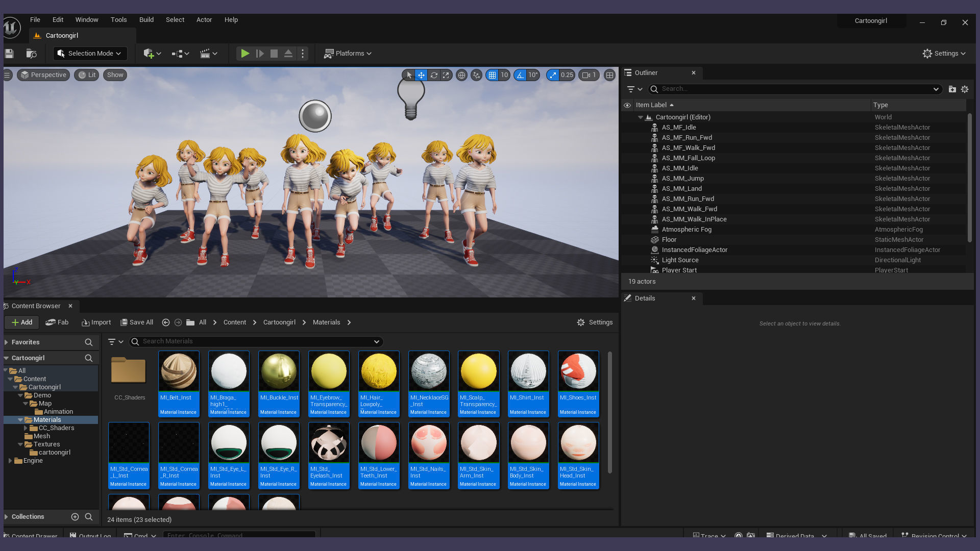980x551 pixels.
Task: Add a new folder in the Outliner
Action: 952,89
